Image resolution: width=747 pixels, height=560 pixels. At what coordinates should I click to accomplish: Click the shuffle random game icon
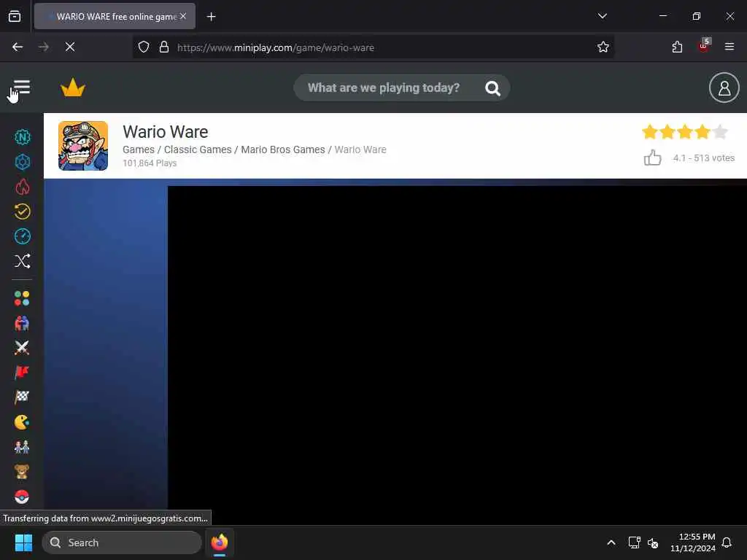[x=22, y=261]
